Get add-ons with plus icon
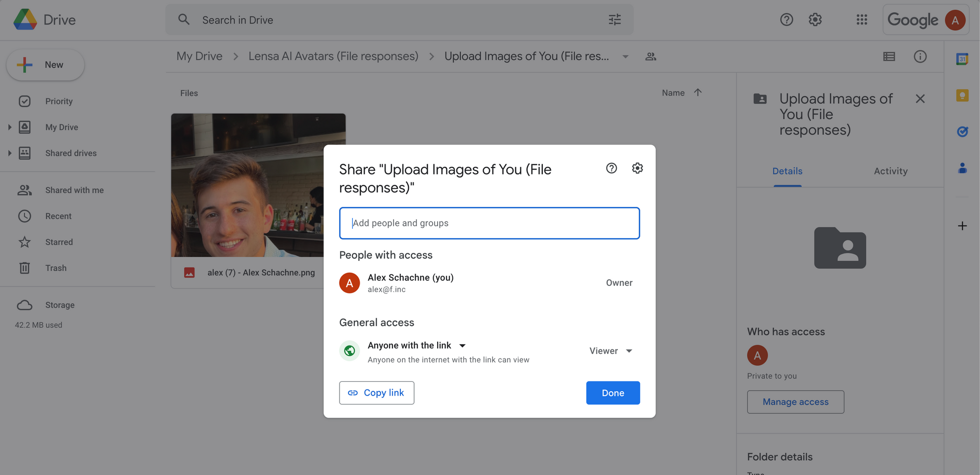 (x=962, y=226)
